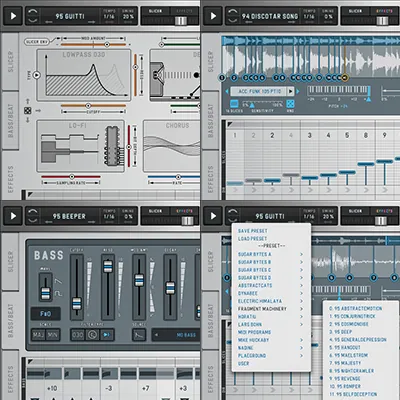
Task: Play the 95 BEEPER preset
Action: tap(13, 216)
